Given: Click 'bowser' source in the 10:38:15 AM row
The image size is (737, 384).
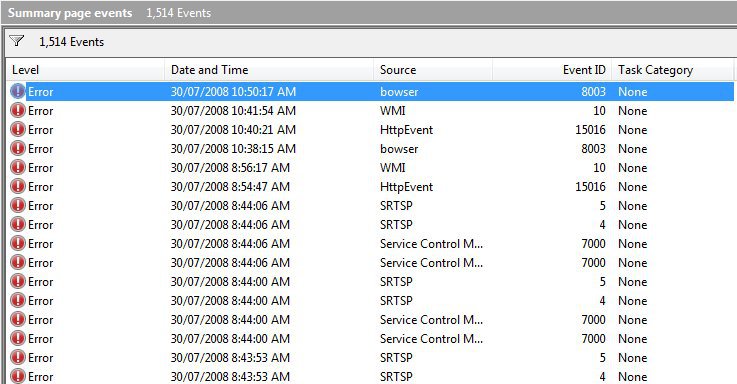Looking at the screenshot, I should [399, 149].
